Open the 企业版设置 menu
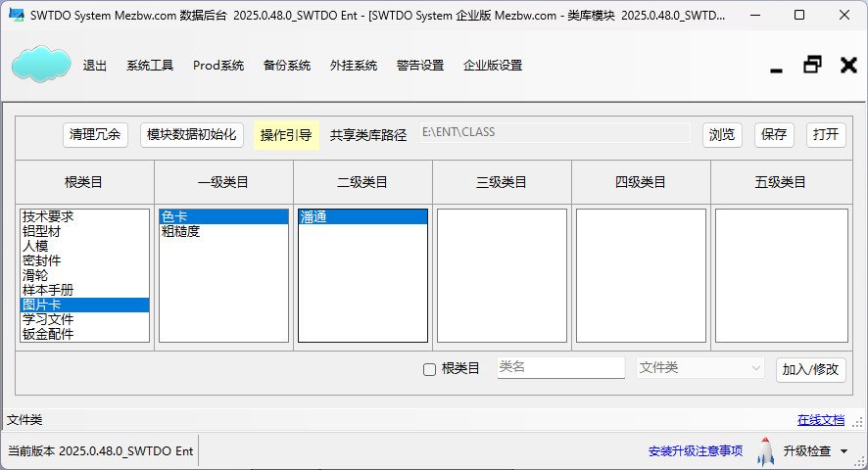The height and width of the screenshot is (470, 868). click(x=493, y=66)
